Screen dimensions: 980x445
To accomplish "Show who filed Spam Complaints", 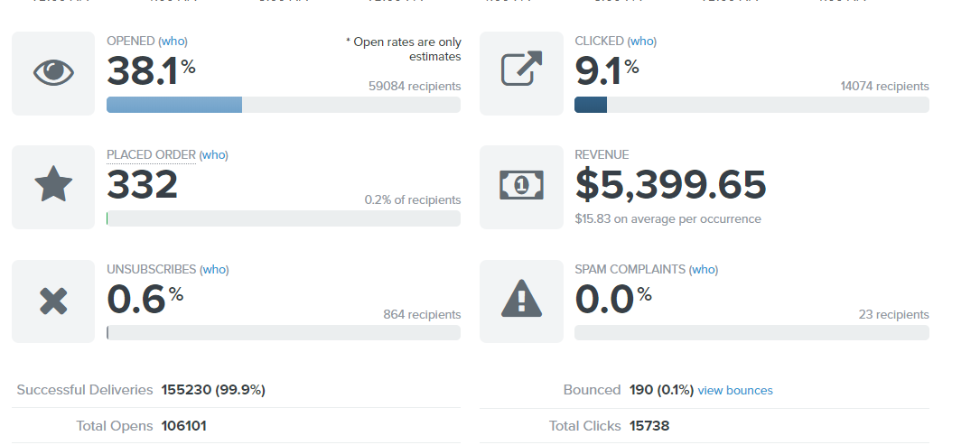I will [704, 269].
